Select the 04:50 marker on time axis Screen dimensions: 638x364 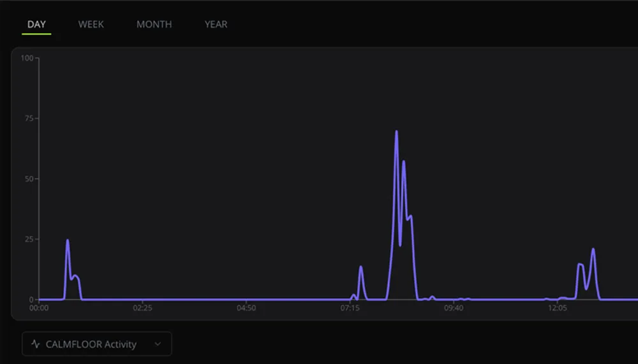[246, 308]
